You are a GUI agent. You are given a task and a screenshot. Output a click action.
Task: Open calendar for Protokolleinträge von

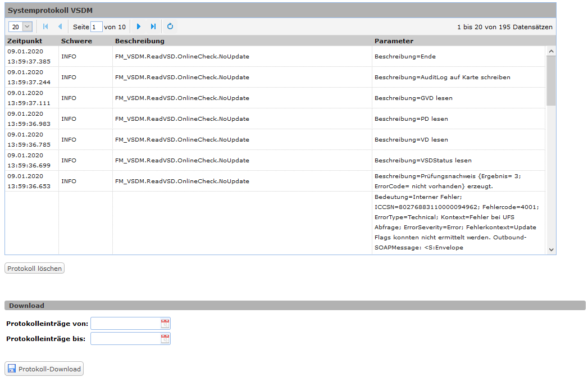point(165,323)
